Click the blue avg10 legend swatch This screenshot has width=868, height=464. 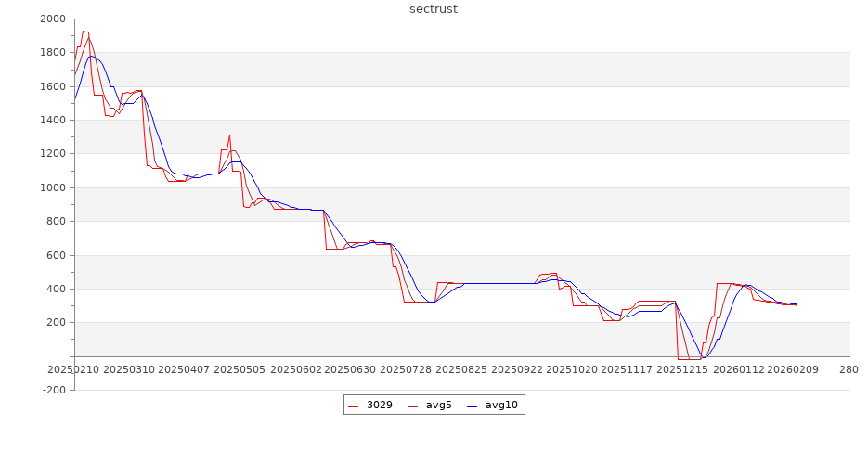(x=473, y=406)
